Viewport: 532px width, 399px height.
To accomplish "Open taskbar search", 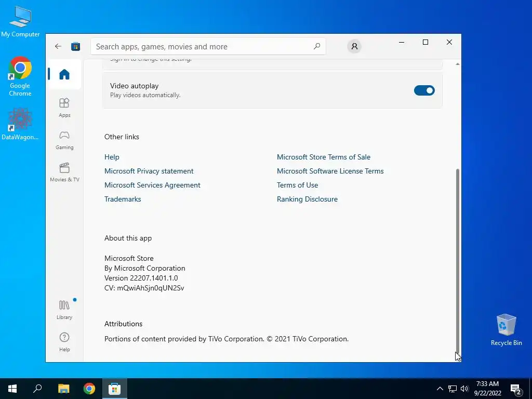I will point(37,389).
